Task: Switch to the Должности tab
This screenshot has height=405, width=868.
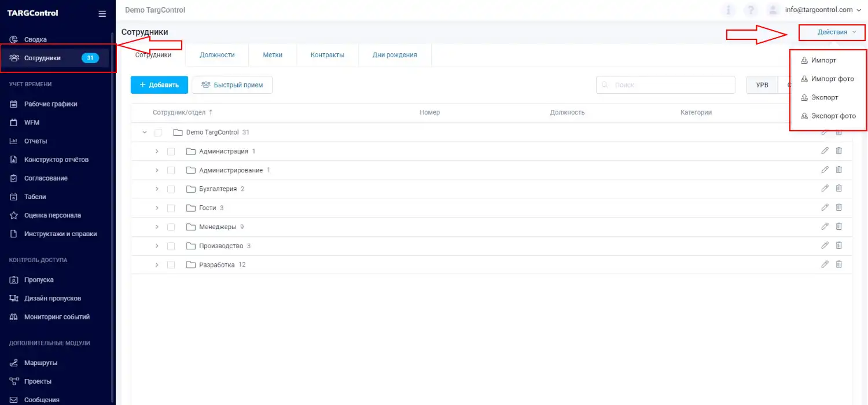Action: tap(217, 55)
